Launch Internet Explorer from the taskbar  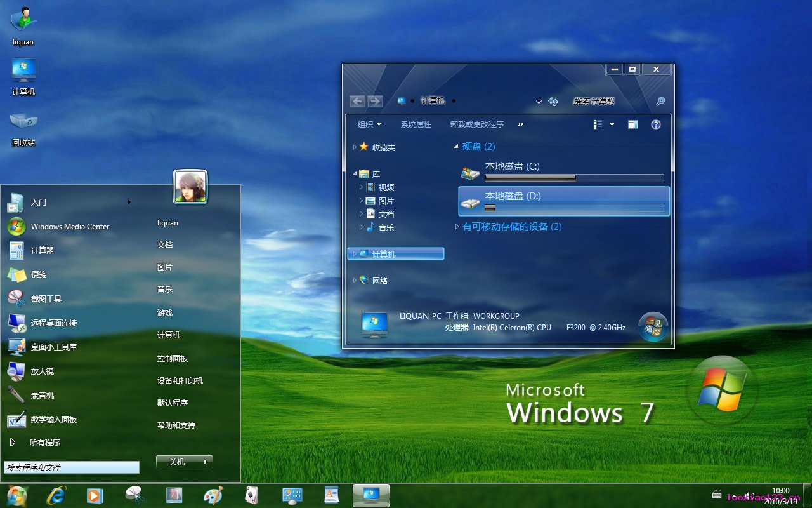coord(56,495)
